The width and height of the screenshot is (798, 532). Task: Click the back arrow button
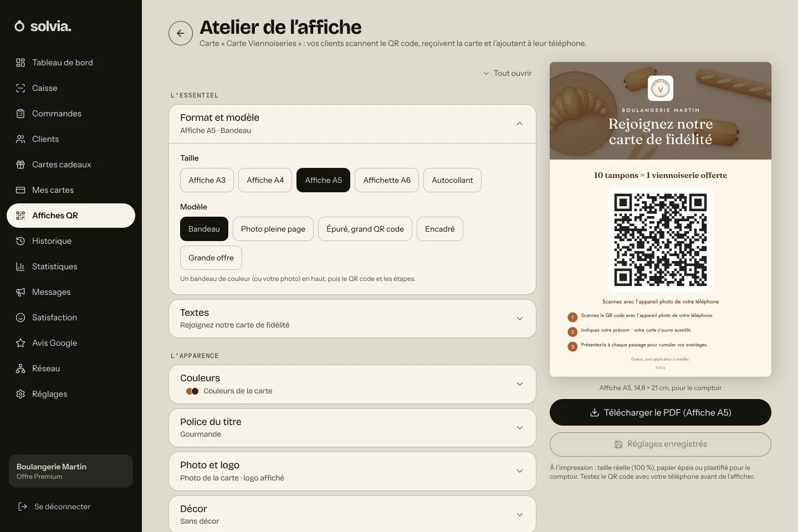[181, 33]
